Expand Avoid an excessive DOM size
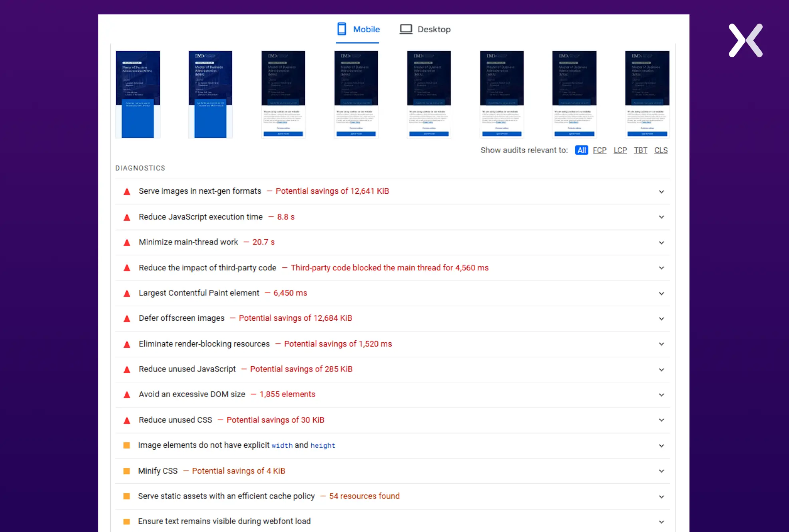This screenshot has width=789, height=532. [661, 395]
